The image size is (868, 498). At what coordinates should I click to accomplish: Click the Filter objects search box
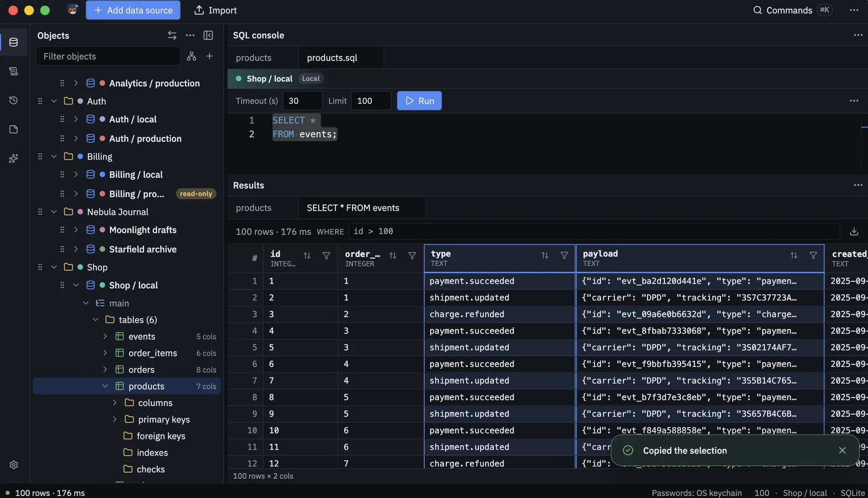(108, 56)
